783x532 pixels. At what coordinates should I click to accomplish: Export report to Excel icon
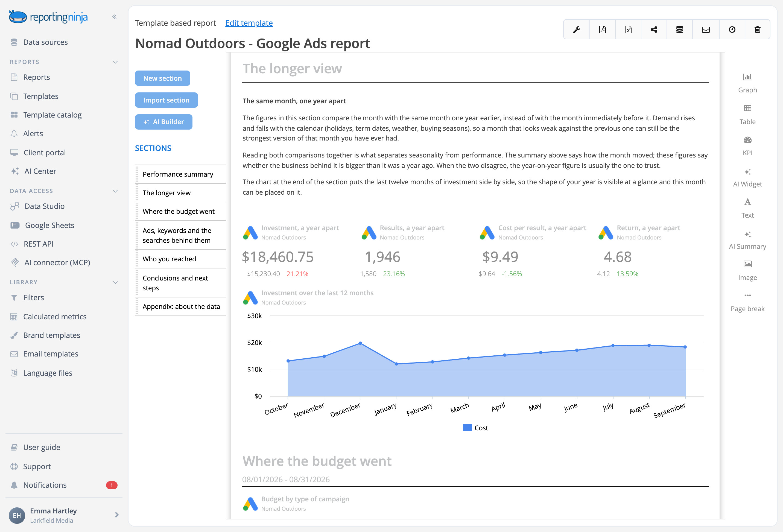pyautogui.click(x=628, y=30)
